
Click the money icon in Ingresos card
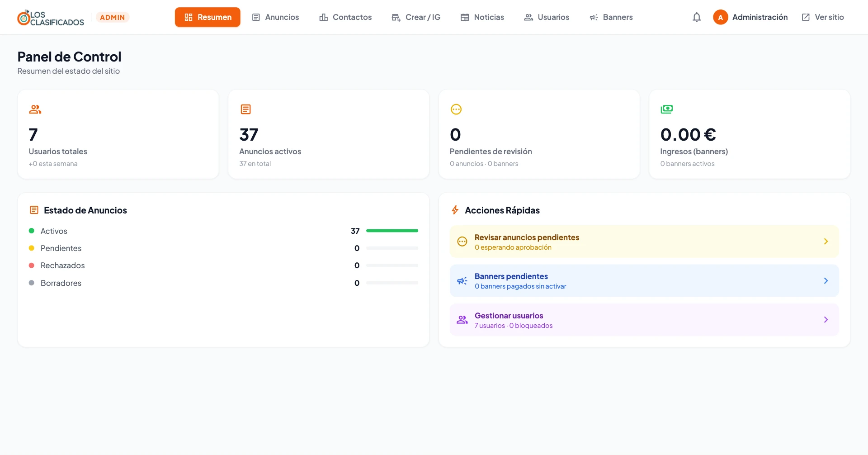(x=667, y=109)
